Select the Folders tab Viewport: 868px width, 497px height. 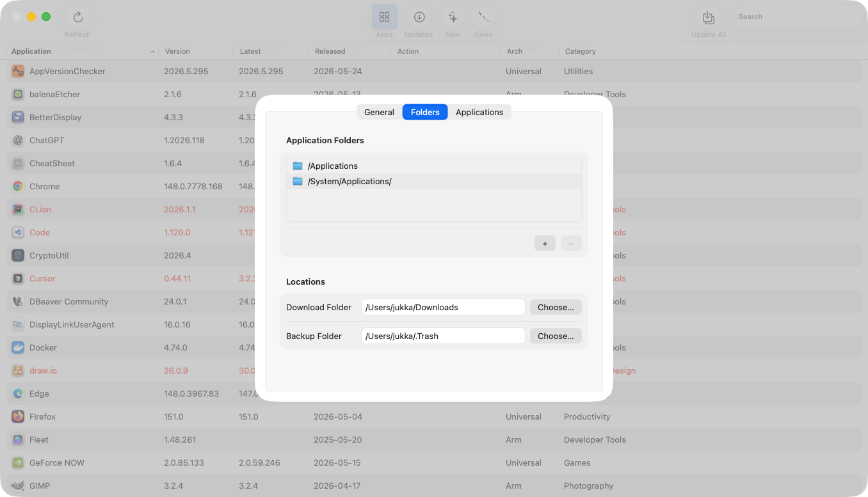[425, 112]
